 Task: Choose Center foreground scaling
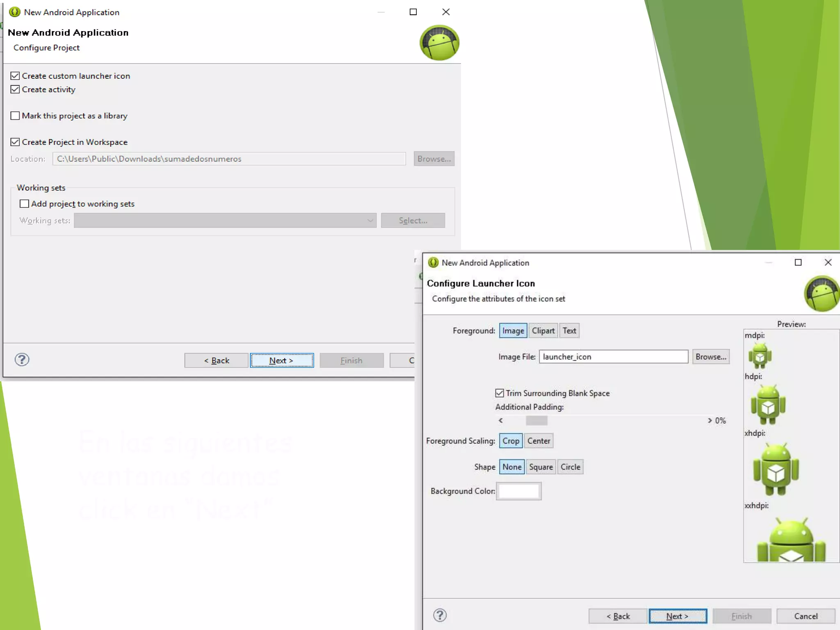(539, 441)
